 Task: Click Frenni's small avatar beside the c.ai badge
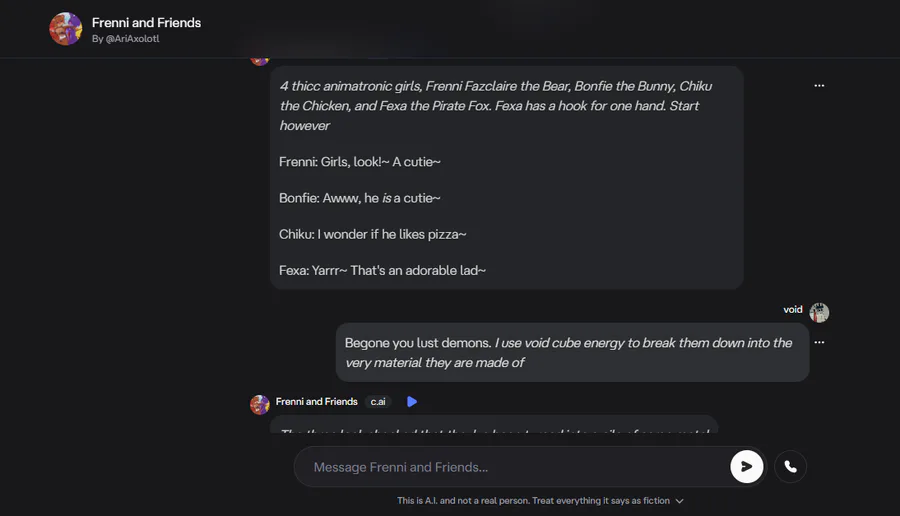[260, 403]
